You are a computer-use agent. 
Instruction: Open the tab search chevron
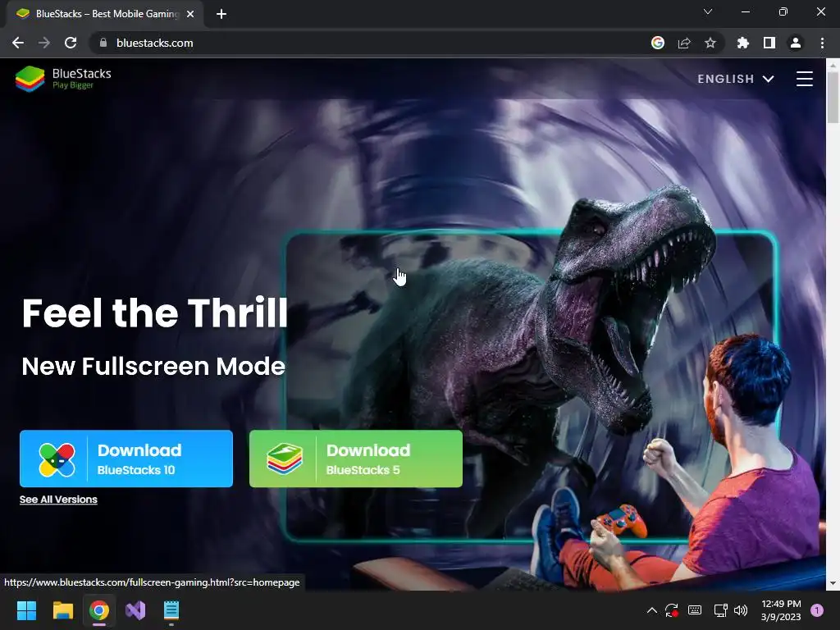[x=708, y=11]
